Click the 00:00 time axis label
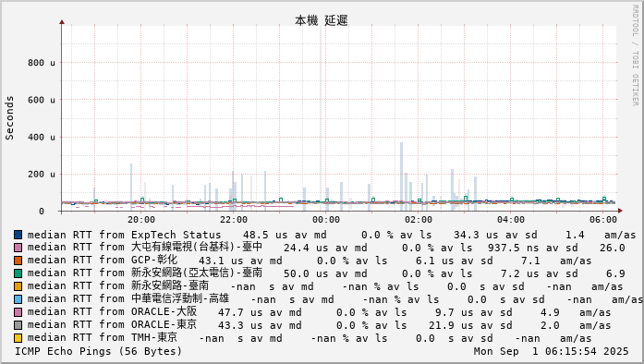This screenshot has height=364, width=644. 326,220
